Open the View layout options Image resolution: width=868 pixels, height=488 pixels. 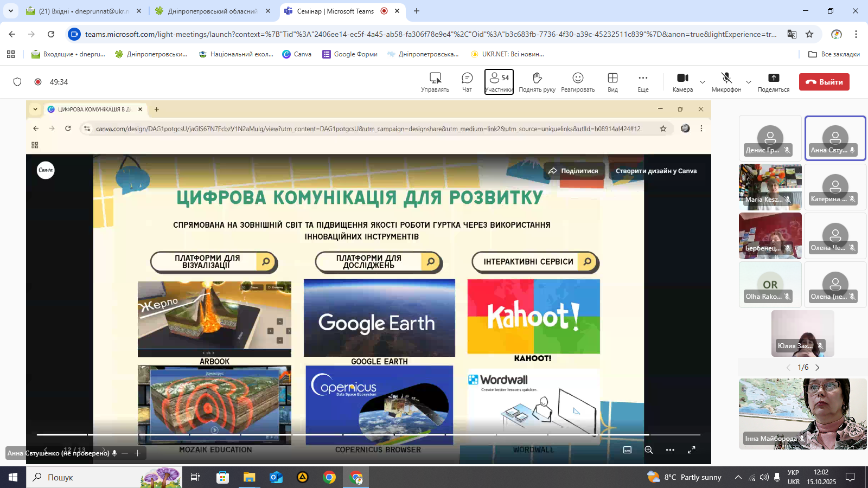click(612, 81)
